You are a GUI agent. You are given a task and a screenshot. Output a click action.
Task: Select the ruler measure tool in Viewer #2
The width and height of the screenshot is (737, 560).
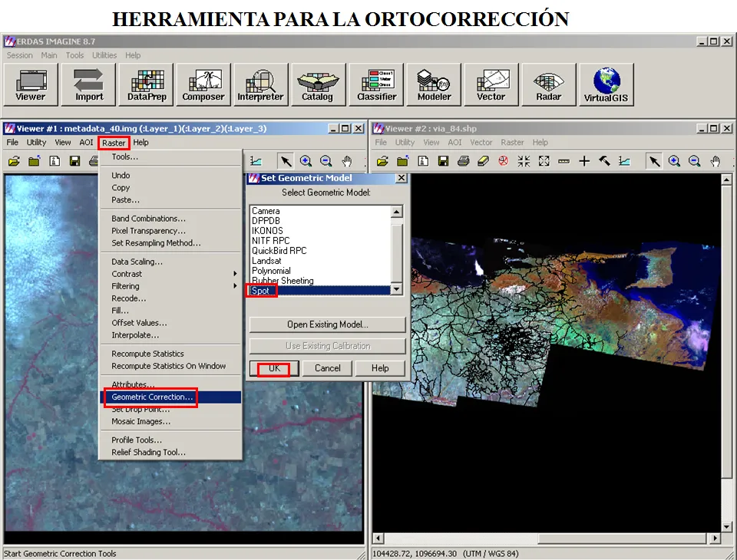(x=564, y=161)
